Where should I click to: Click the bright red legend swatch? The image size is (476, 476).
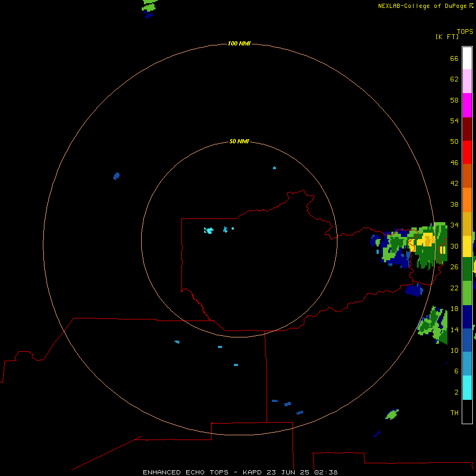(x=467, y=152)
